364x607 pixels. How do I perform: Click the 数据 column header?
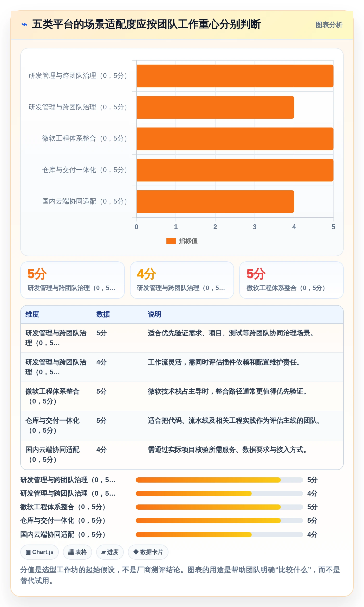point(103,314)
